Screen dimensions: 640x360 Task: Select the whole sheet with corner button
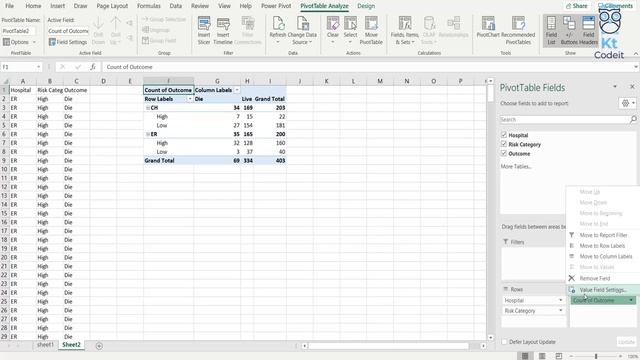pos(4,81)
